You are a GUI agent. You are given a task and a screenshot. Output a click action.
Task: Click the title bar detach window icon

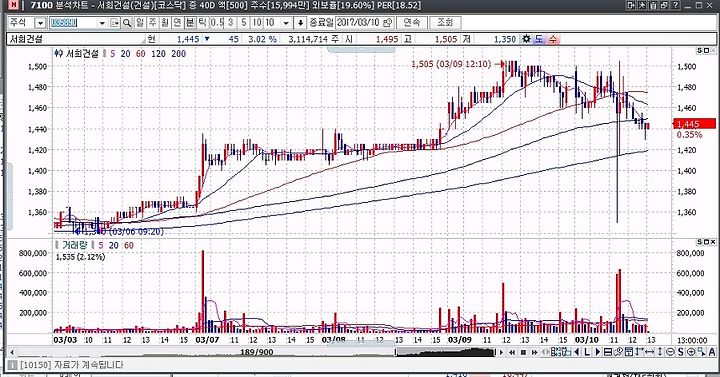coord(664,5)
